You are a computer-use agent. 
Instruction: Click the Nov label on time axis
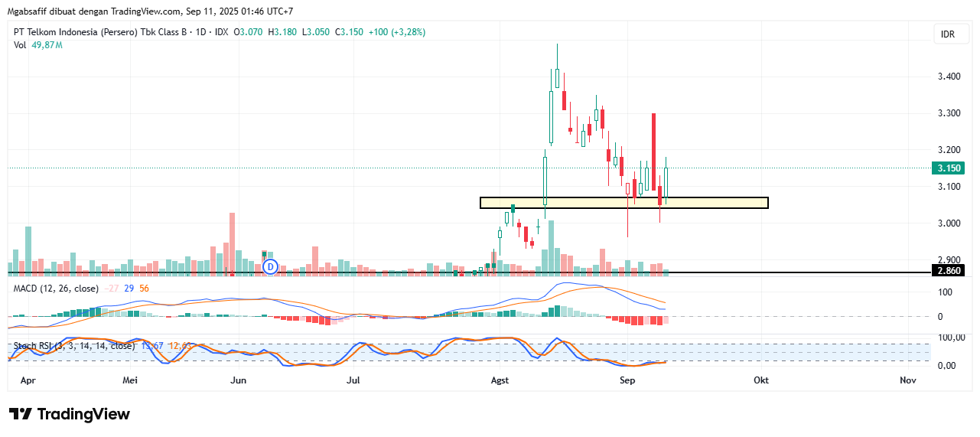pos(908,380)
